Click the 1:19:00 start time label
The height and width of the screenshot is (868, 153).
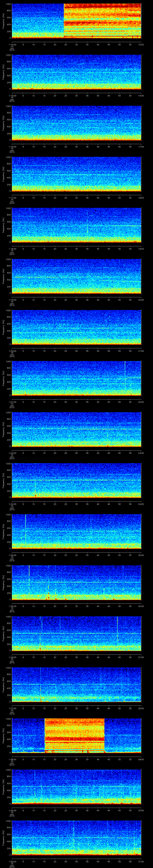(12, 300)
